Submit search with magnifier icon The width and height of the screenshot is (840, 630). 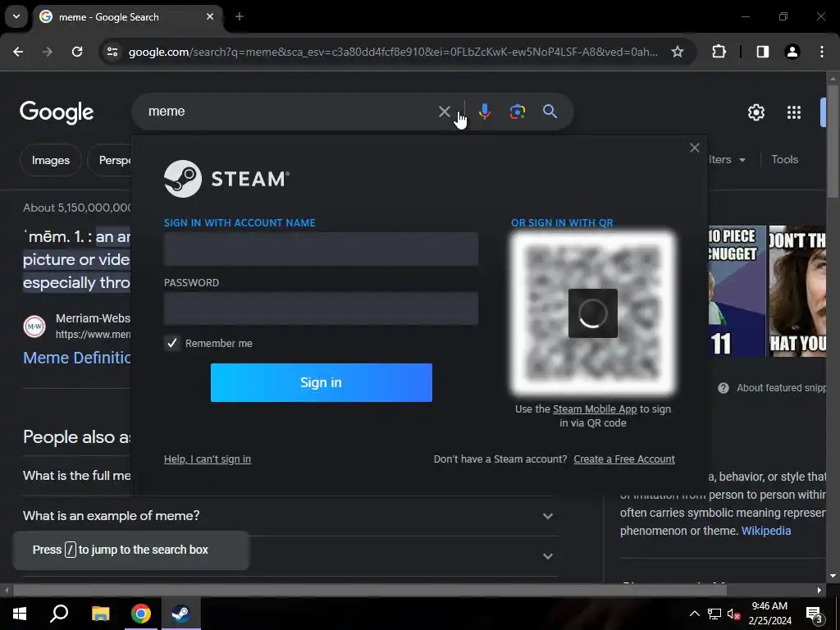click(x=550, y=112)
